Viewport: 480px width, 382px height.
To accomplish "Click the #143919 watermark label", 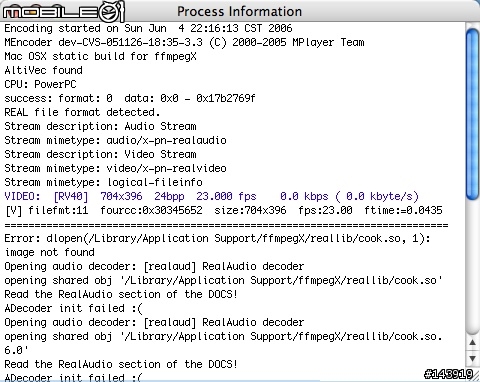I will click(x=449, y=374).
